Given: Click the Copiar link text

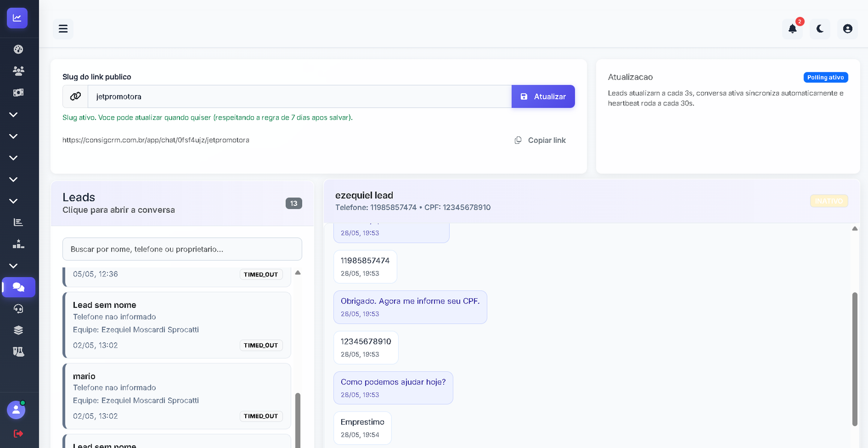Looking at the screenshot, I should (547, 140).
